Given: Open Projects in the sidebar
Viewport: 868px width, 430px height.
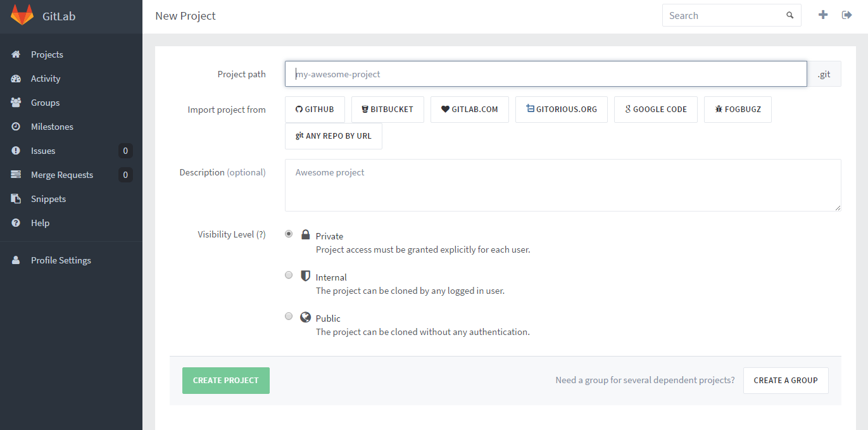Looking at the screenshot, I should [71, 54].
